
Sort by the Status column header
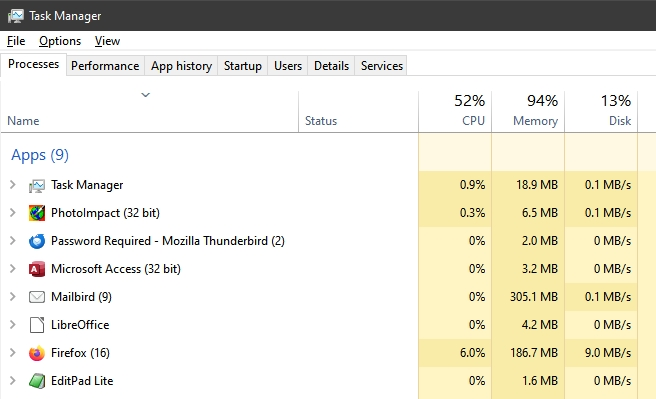point(359,112)
